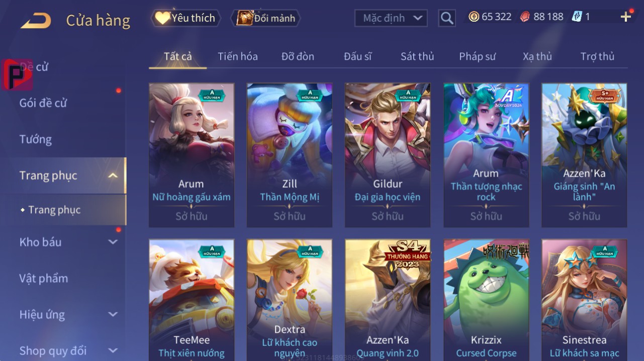Switch to the Tiến hóa tab
Viewport: 644px width, 361px height.
pos(237,56)
